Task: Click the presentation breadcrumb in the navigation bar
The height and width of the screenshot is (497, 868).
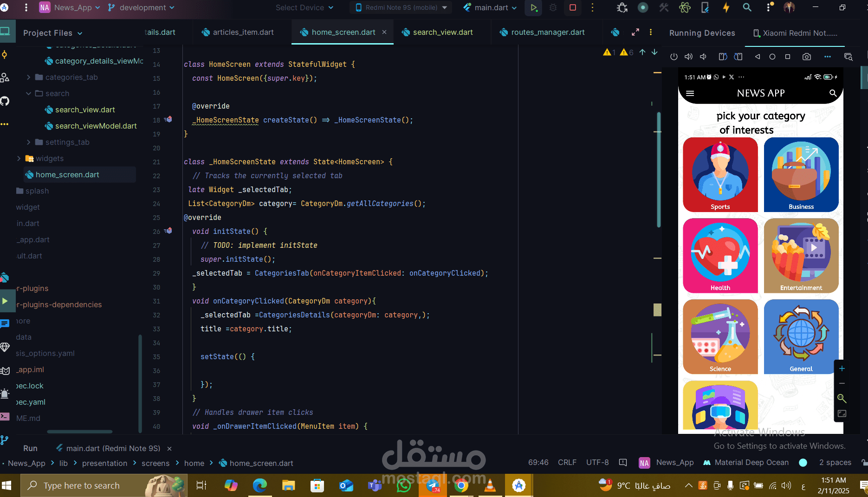Action: (104, 463)
